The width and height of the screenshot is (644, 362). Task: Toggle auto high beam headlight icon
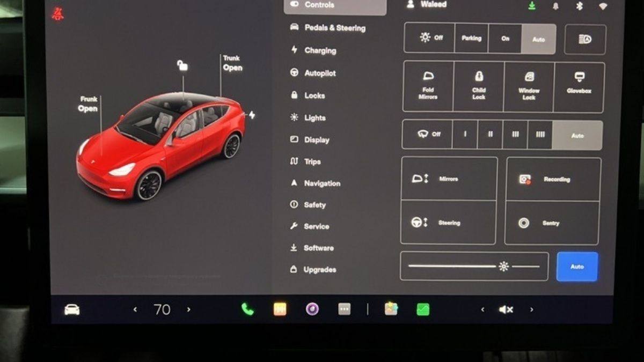click(585, 39)
